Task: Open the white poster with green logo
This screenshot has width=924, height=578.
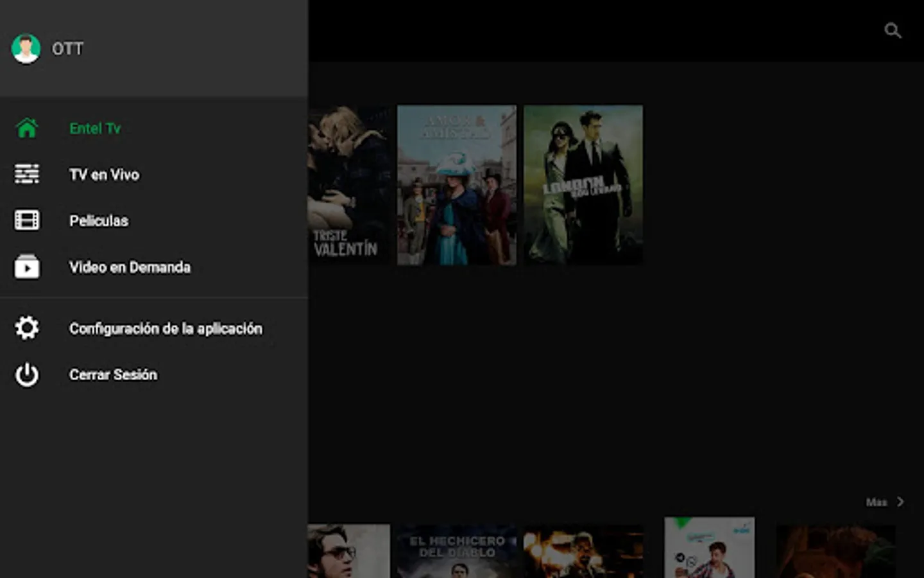Action: (x=710, y=548)
